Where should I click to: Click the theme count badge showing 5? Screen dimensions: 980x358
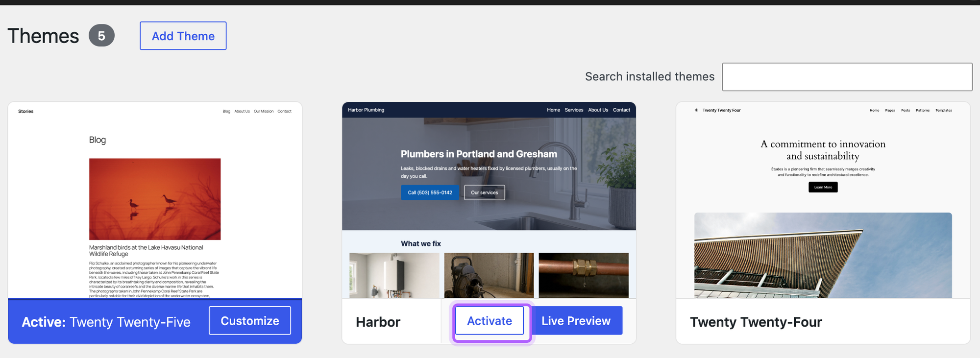tap(101, 36)
